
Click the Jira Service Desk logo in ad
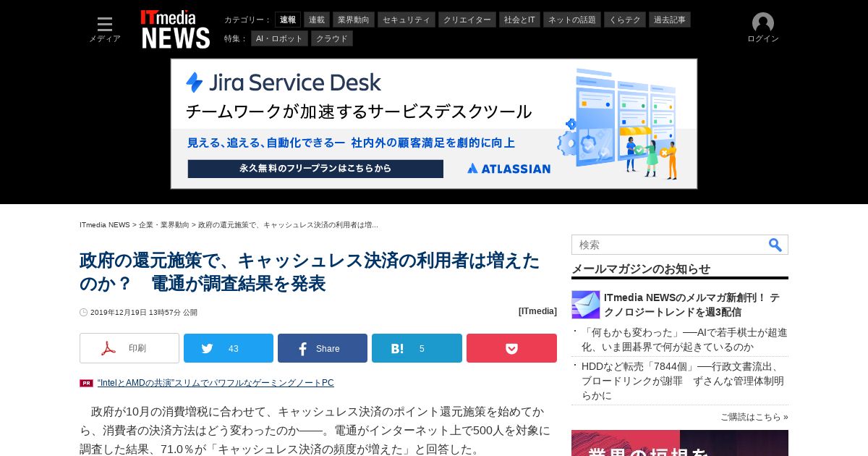(283, 83)
